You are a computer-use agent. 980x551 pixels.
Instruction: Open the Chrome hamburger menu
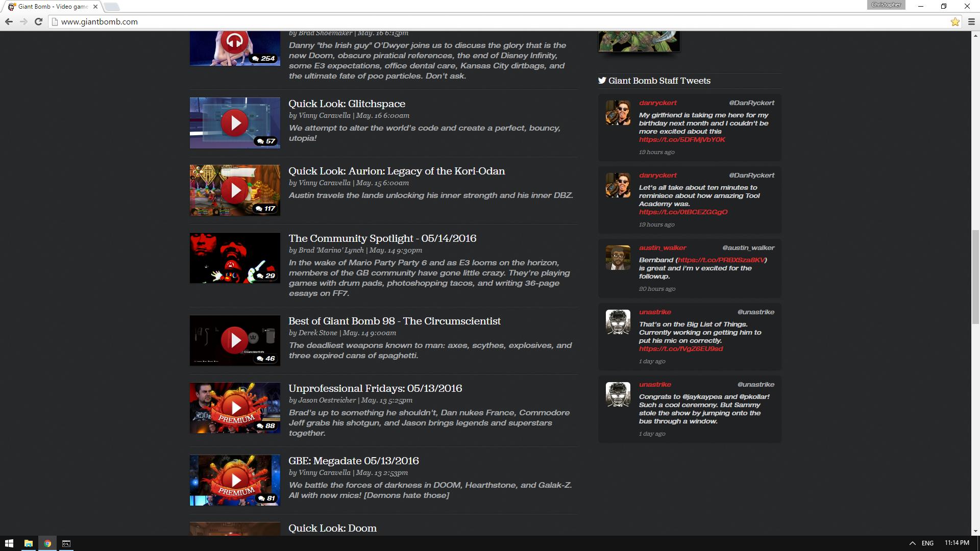(x=971, y=21)
